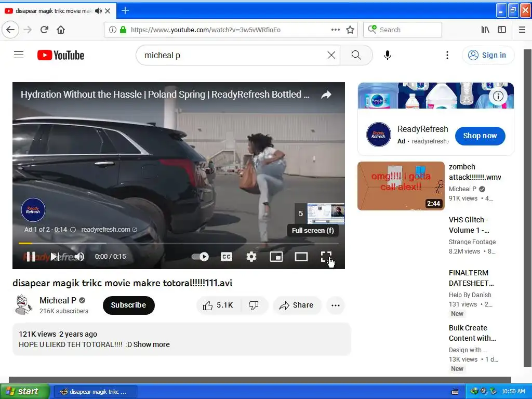Visit the readyrefresh.com link in the ad
This screenshot has height=399, width=532.
pyautogui.click(x=109, y=230)
